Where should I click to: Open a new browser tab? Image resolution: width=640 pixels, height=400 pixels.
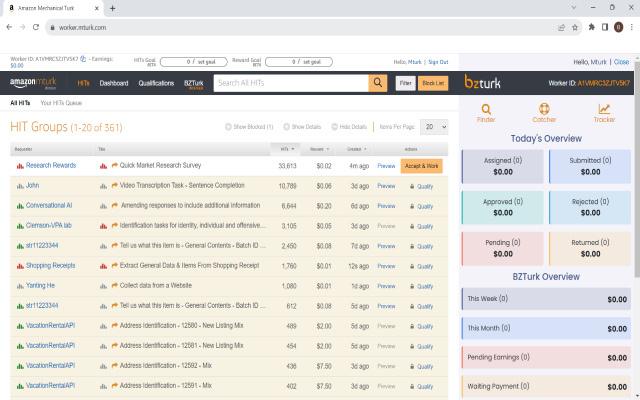pyautogui.click(x=112, y=8)
